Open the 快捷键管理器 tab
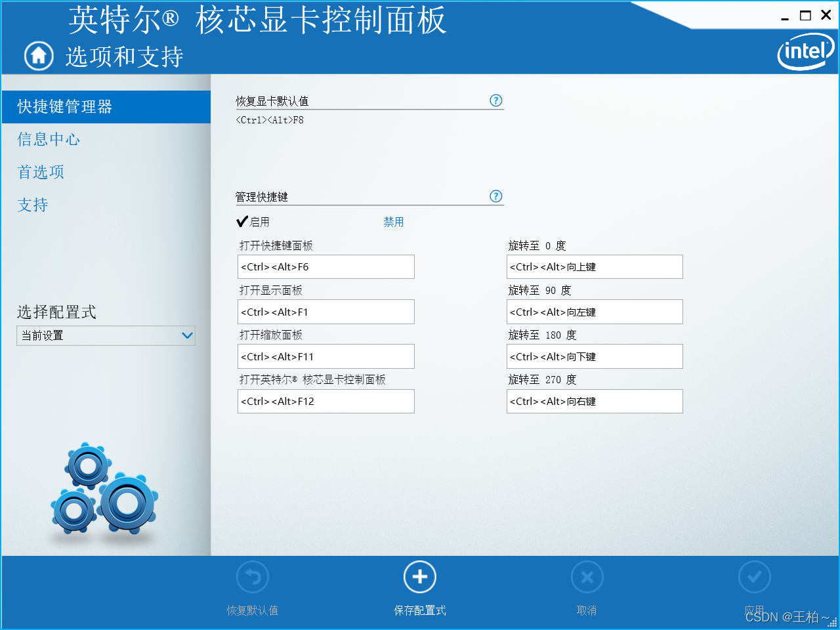The height and width of the screenshot is (630, 840). [x=106, y=106]
